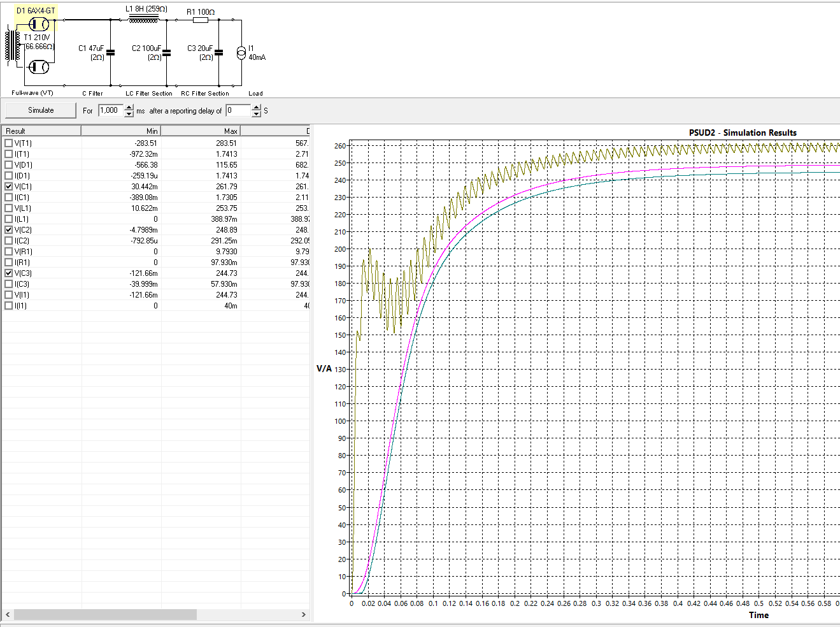Click the V(T1) Min value -283.51
This screenshot has height=627, width=840.
click(x=146, y=143)
